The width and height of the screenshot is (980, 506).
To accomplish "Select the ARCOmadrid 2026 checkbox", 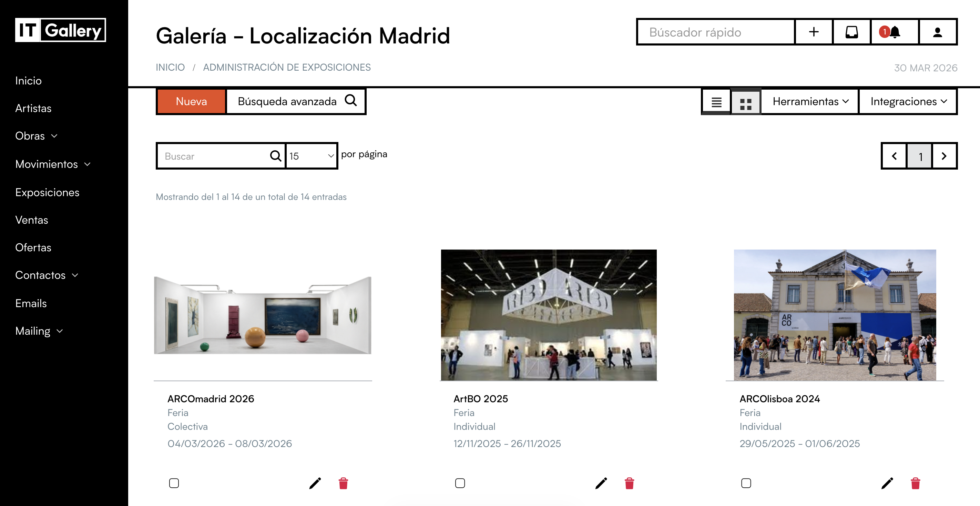I will tap(174, 483).
